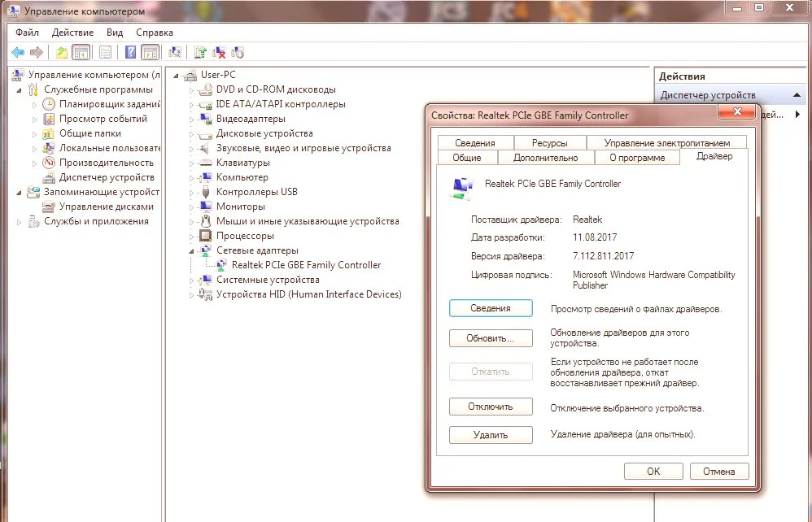Screen dimensions: 812x522
Task: Click the Realtek network adapter icon in properties dialog
Action: (x=462, y=188)
